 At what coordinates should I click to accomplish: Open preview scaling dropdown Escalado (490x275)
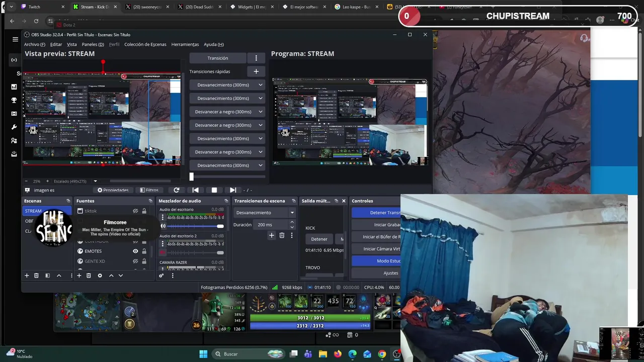pos(75,181)
